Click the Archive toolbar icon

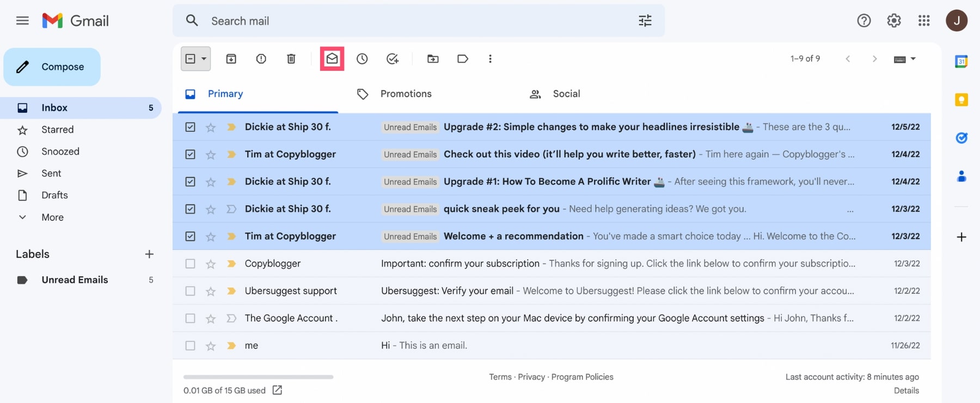[x=231, y=59]
